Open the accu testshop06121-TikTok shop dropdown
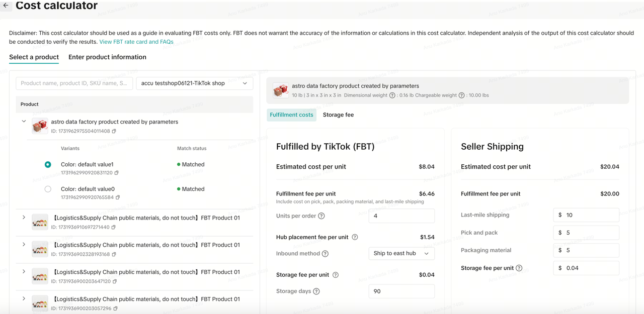This screenshot has height=314, width=644. (x=194, y=83)
